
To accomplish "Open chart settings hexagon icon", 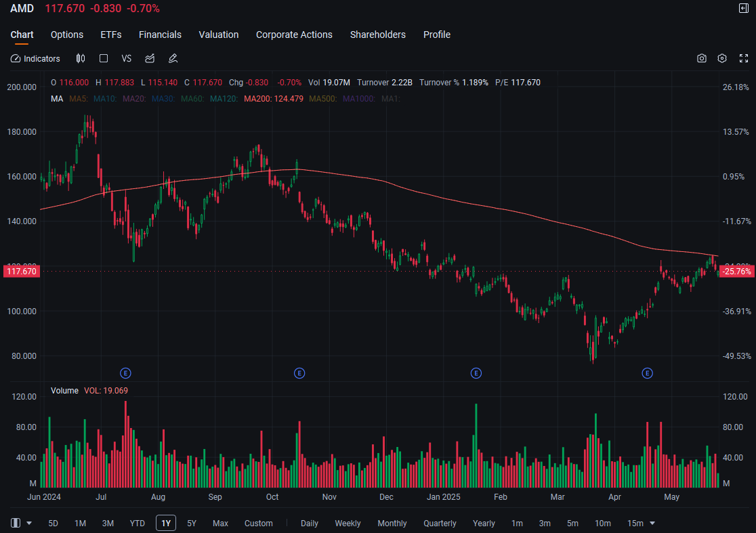I will pos(721,58).
